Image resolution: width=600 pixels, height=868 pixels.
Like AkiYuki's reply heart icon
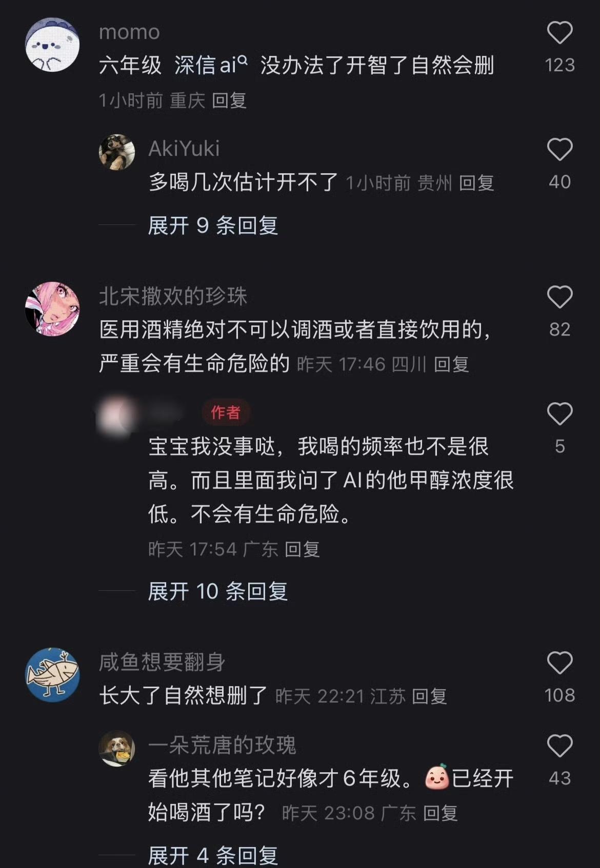click(x=559, y=150)
